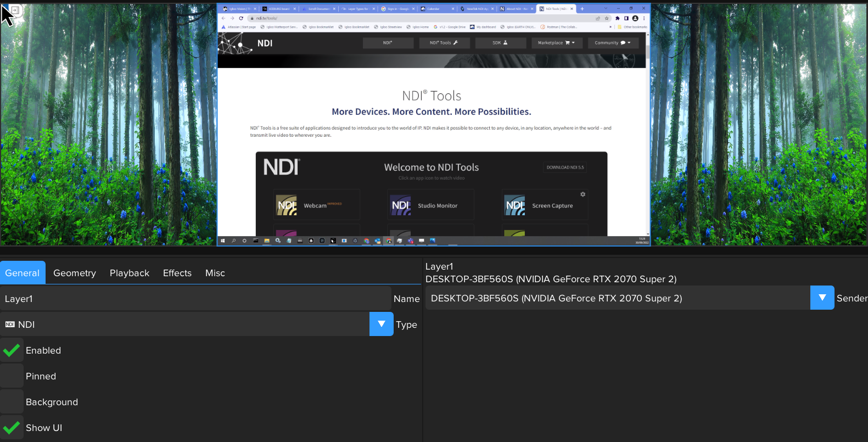
Task: Open the Marketplace dropdown menu
Action: [556, 43]
